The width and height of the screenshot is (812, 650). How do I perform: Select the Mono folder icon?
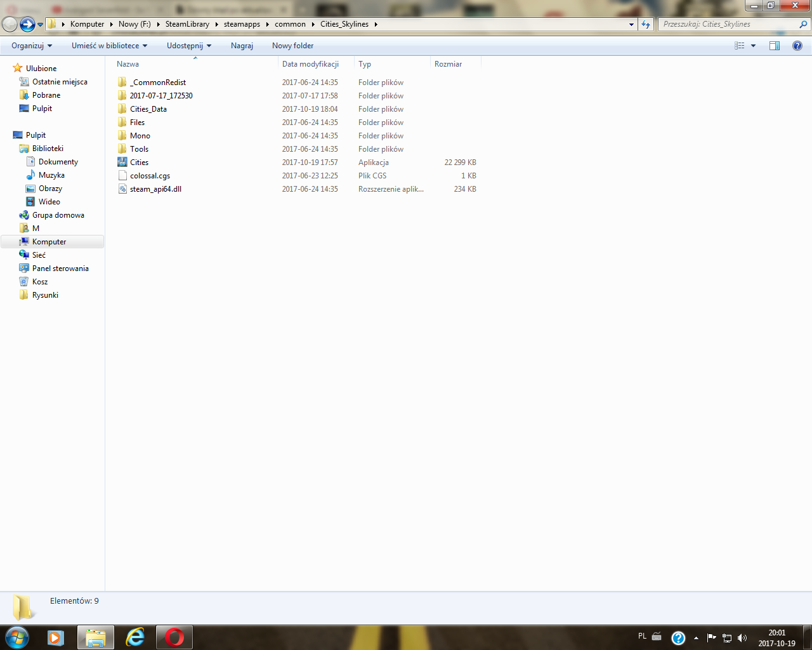tap(122, 136)
